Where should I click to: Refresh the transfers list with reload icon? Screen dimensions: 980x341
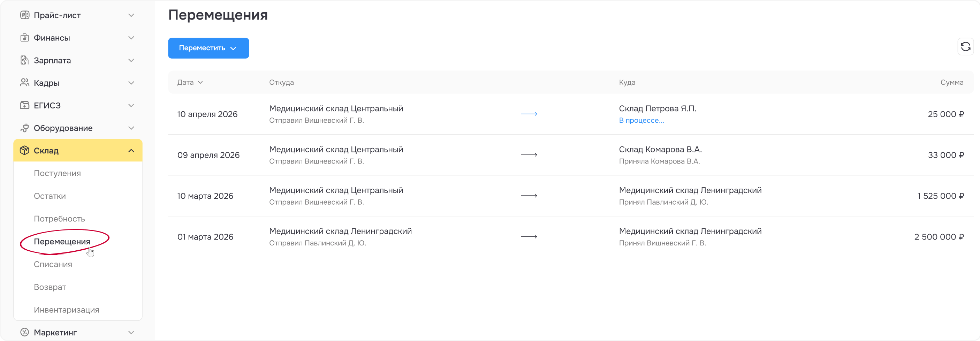tap(966, 47)
